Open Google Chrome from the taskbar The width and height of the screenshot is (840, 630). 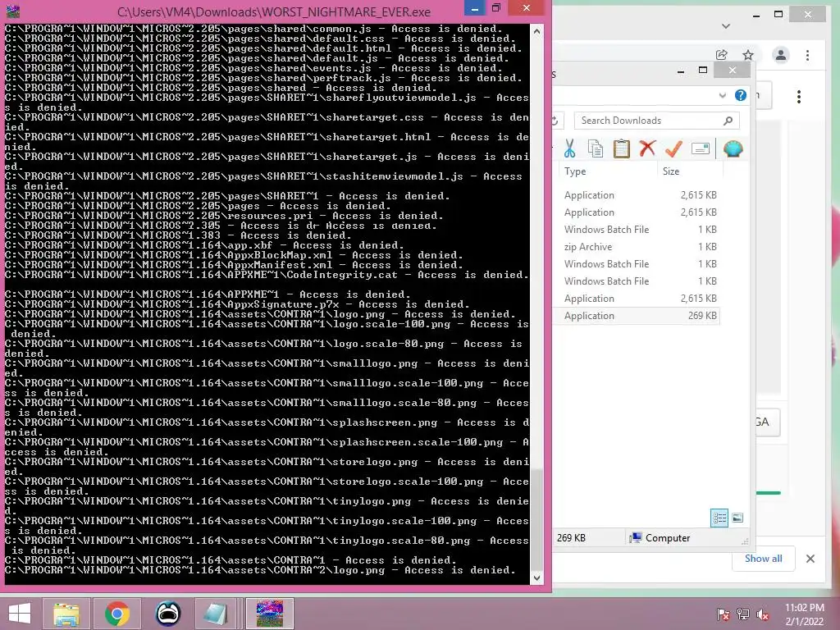pos(116,614)
